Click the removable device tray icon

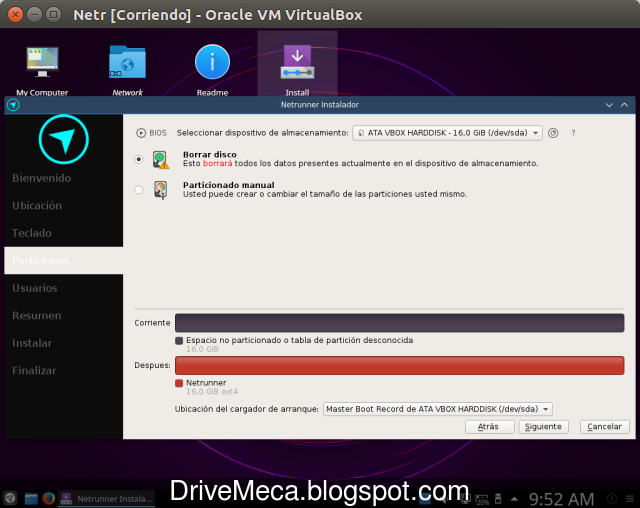(498, 499)
